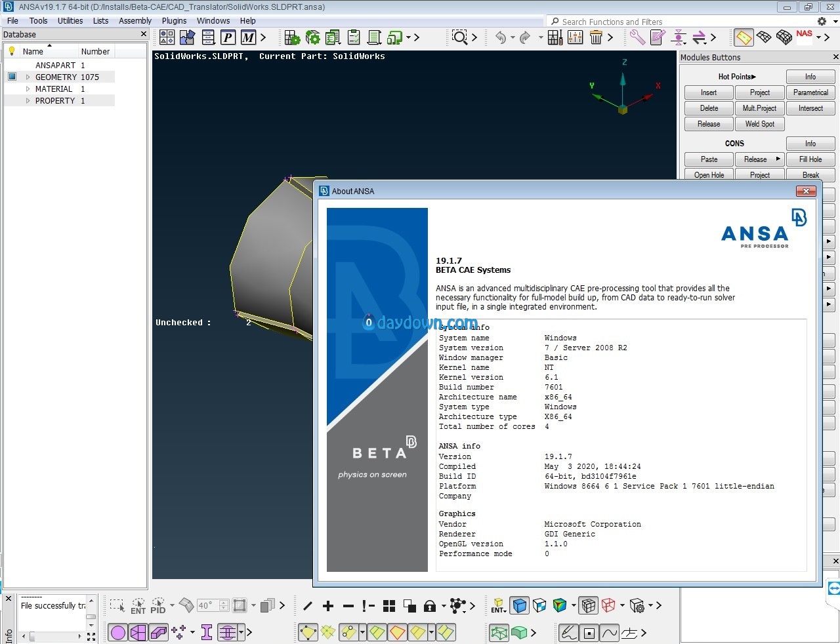Select the PID selection icon

(158, 606)
